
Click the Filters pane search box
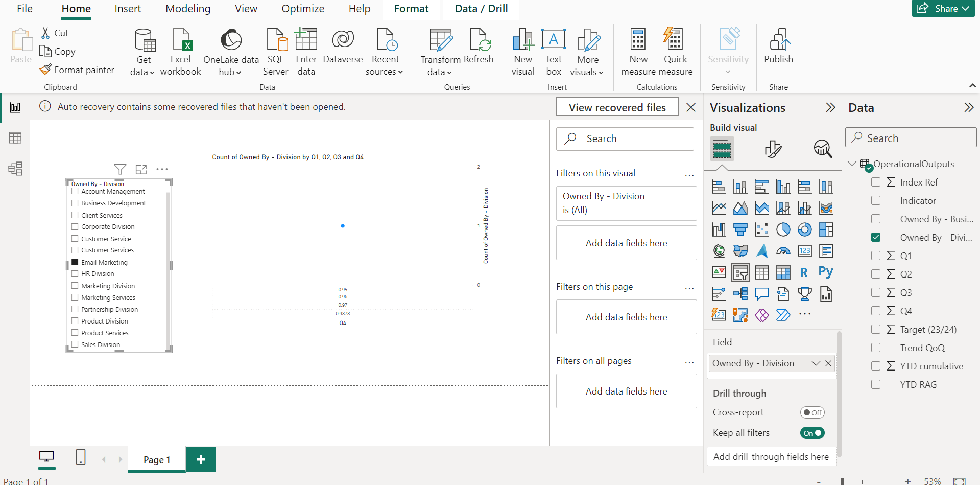pyautogui.click(x=625, y=139)
